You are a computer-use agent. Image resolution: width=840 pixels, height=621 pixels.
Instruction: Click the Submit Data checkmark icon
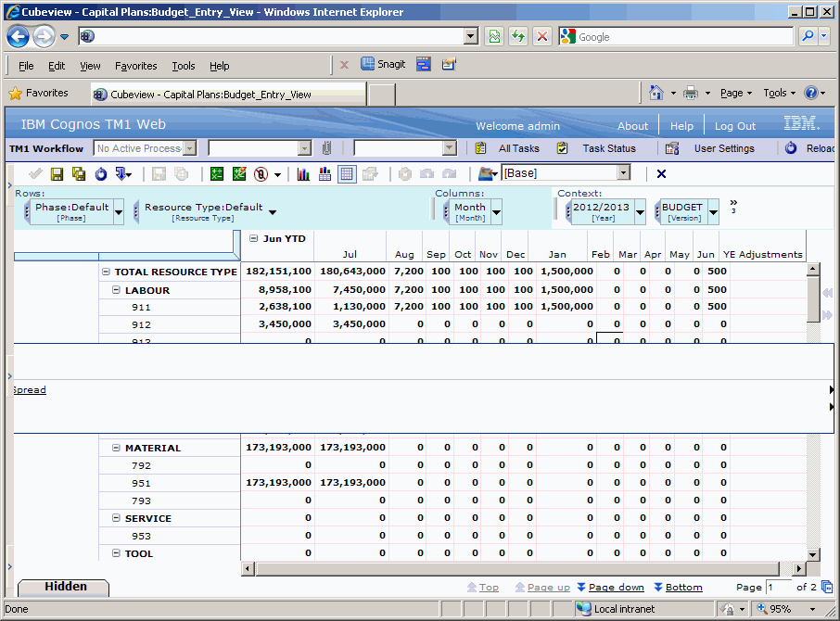pos(36,173)
